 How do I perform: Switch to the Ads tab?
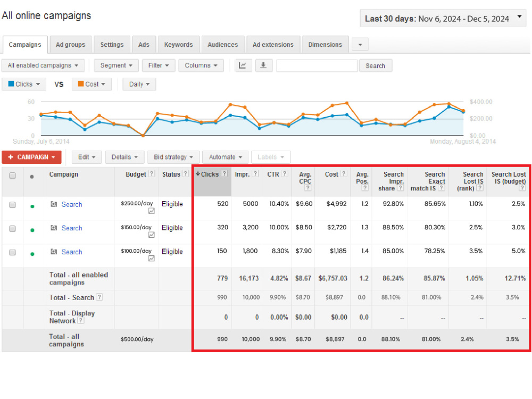pyautogui.click(x=144, y=45)
